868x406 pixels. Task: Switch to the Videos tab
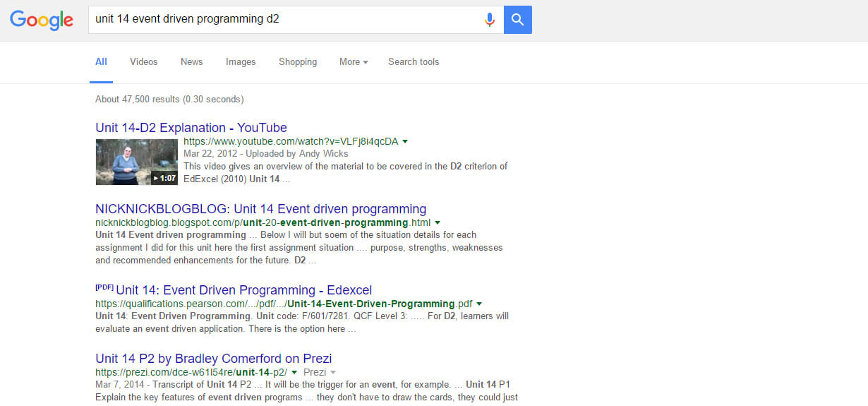144,62
